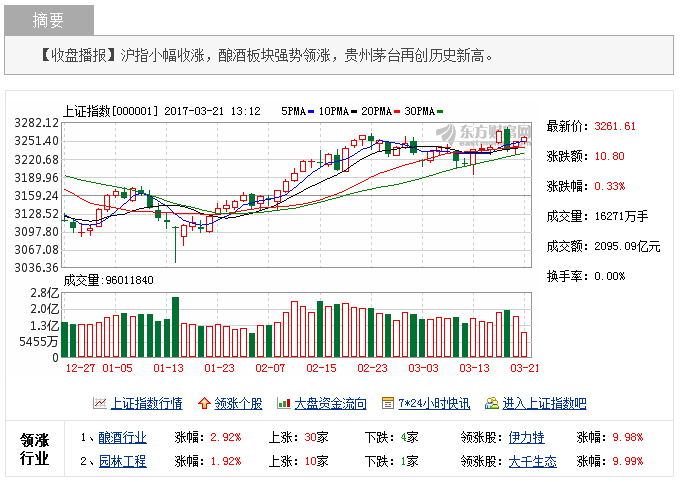Click the tallest green volume bar near 01-13

[x=175, y=327]
